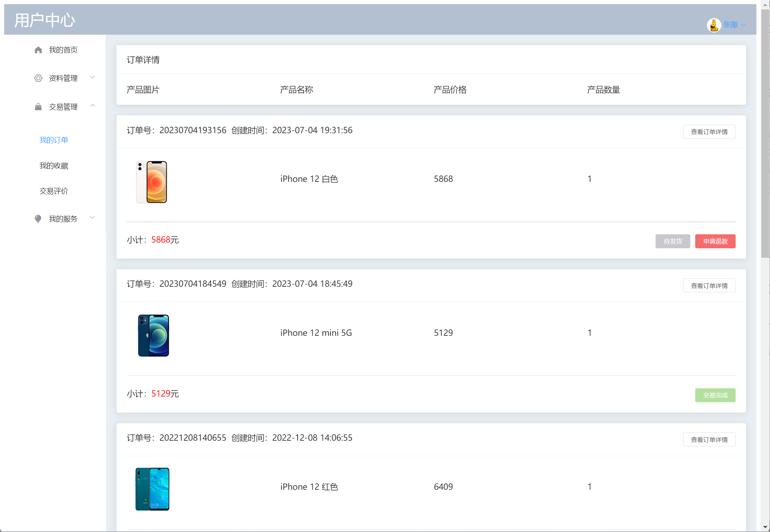Open the iPhone 12 白色 product image

tap(151, 182)
